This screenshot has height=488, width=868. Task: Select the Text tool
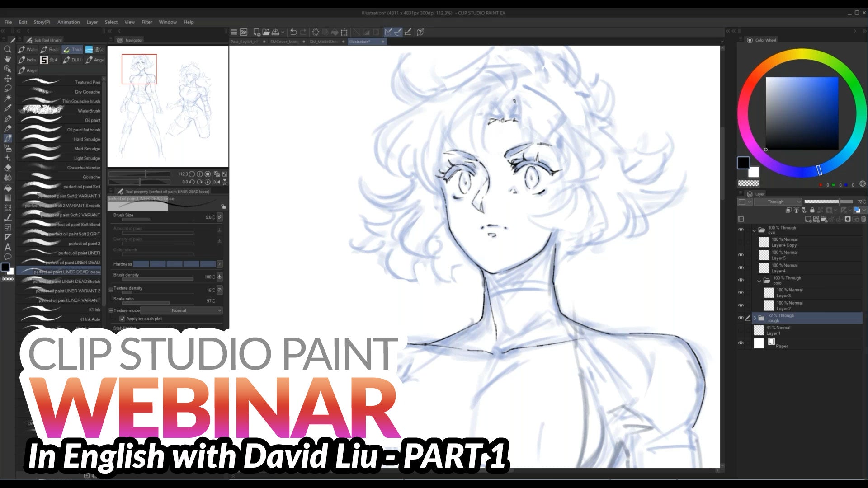tap(8, 247)
